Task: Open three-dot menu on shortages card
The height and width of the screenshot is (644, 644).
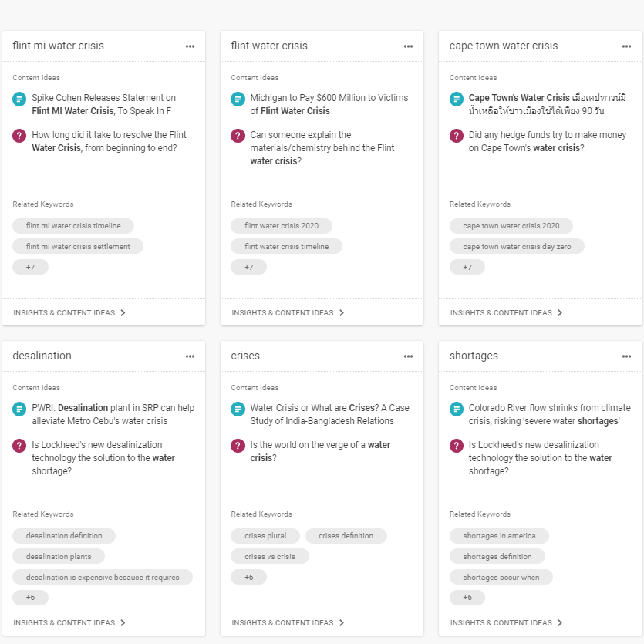Action: [626, 356]
